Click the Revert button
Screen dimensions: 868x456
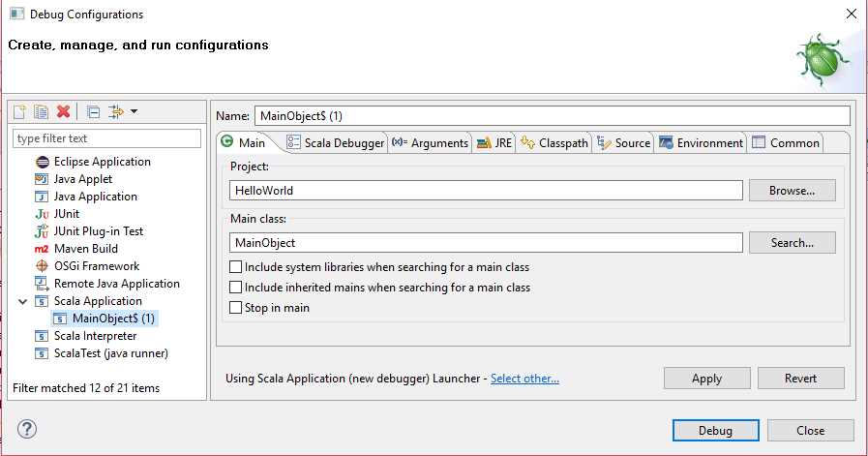800,379
